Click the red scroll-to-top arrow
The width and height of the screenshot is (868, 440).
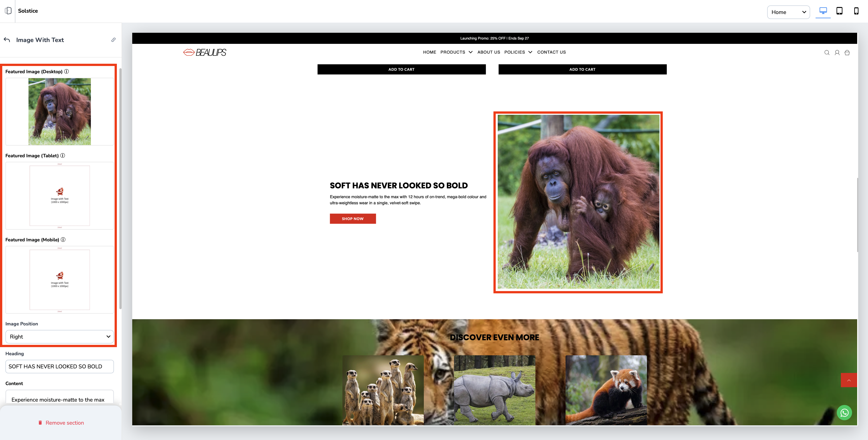[x=849, y=380]
